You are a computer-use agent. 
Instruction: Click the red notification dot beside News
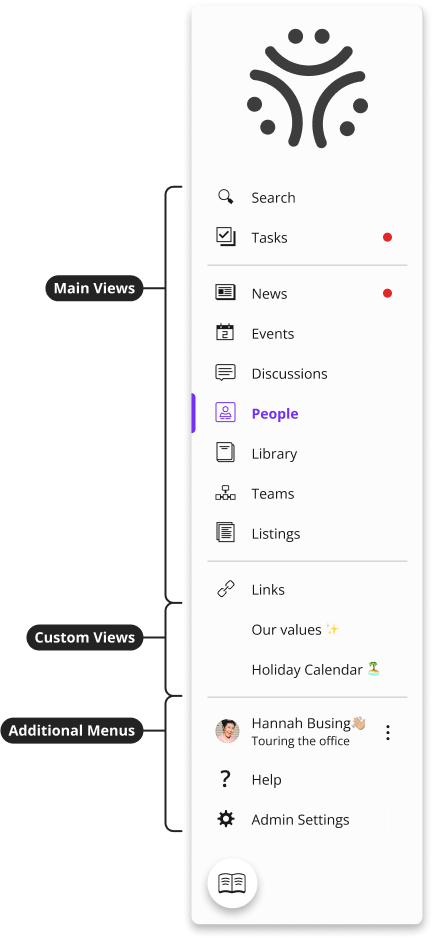pos(387,293)
